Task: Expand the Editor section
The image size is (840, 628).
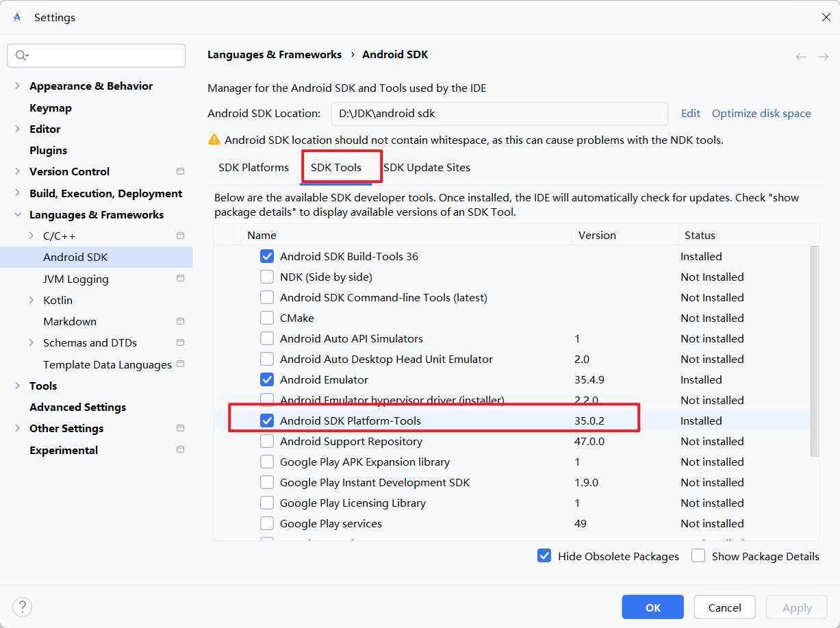Action: pos(17,129)
